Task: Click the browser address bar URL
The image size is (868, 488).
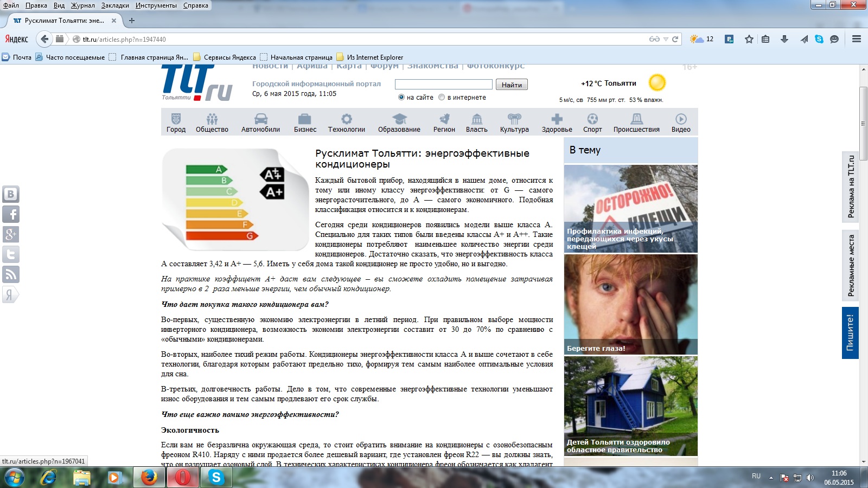Action: pyautogui.click(x=358, y=39)
